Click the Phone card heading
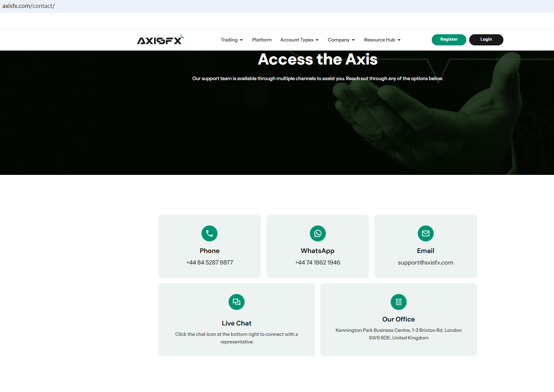554x392 pixels. pyautogui.click(x=209, y=251)
